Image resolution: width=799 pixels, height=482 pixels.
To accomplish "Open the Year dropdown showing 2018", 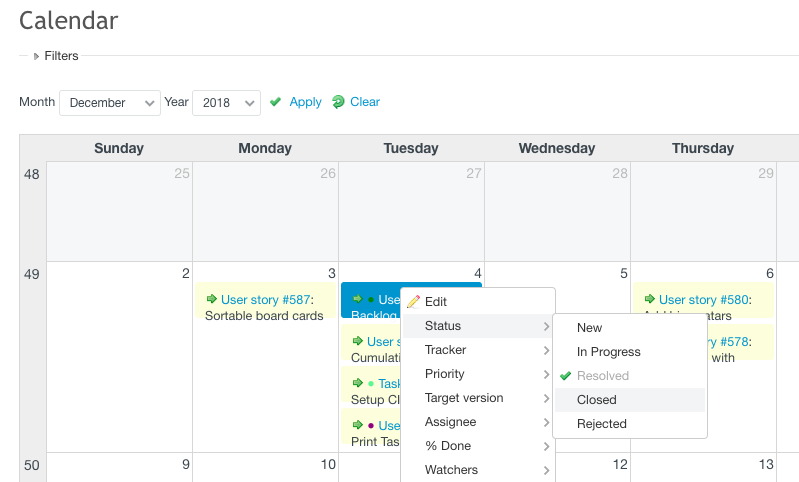I will [x=225, y=103].
